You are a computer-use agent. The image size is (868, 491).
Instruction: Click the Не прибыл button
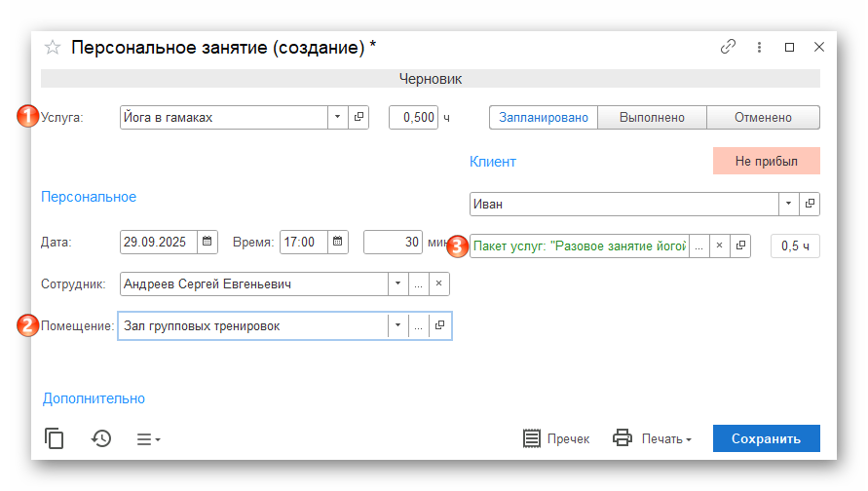point(766,161)
